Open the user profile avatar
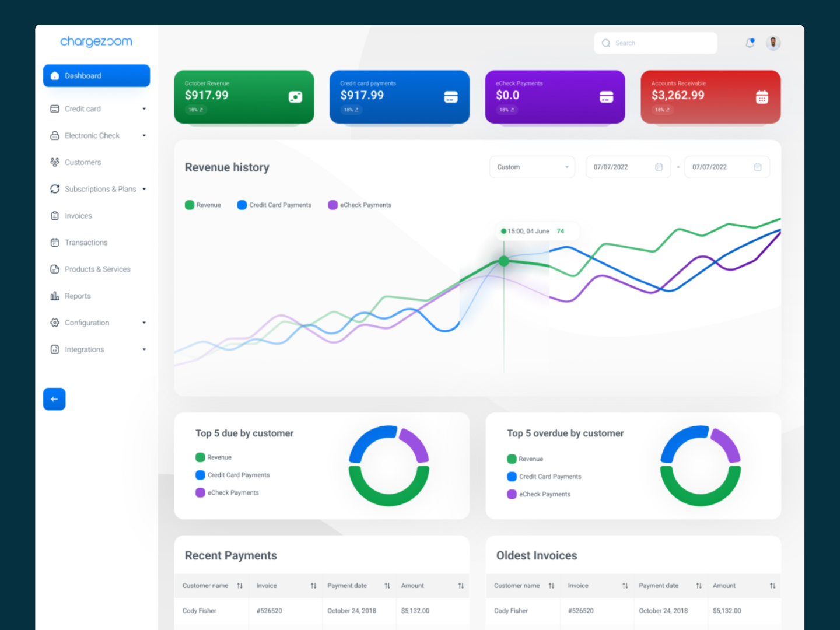 point(773,43)
